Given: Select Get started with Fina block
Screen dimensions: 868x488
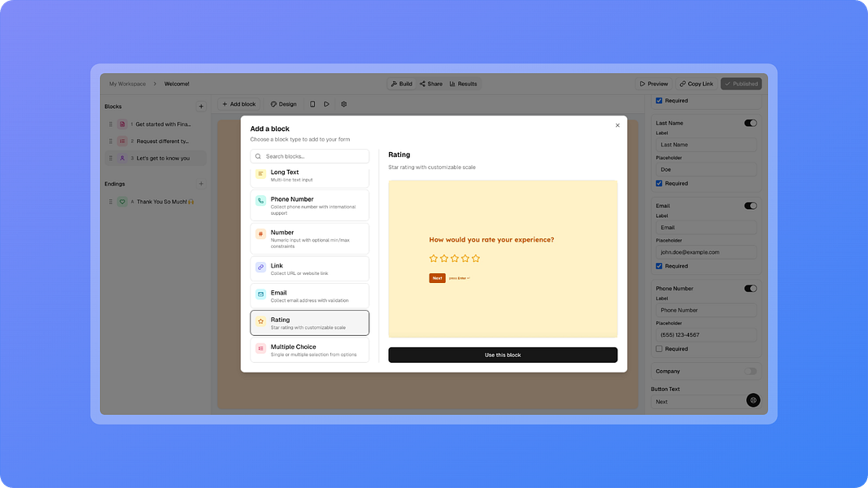Looking at the screenshot, I should (155, 124).
